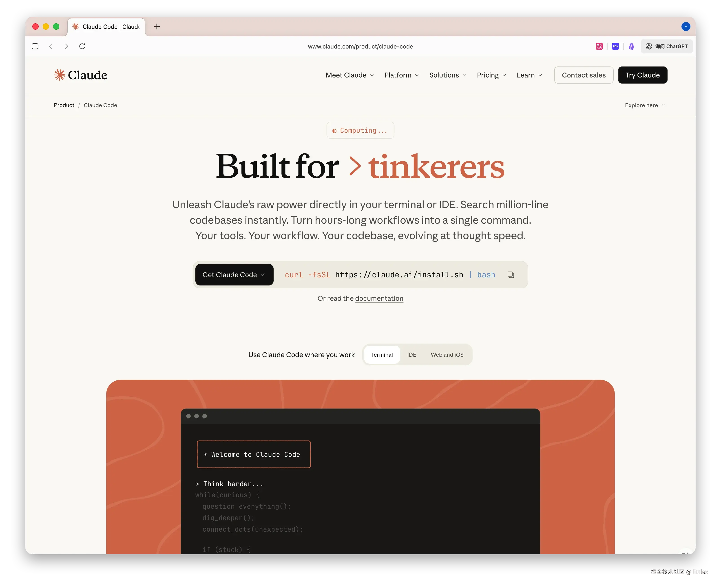Image resolution: width=721 pixels, height=588 pixels.
Task: Toggle the browser sidebar panel icon
Action: [x=35, y=46]
